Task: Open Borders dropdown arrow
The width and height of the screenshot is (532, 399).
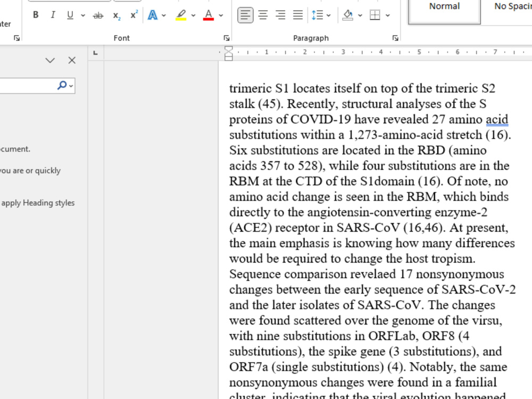Action: point(388,15)
